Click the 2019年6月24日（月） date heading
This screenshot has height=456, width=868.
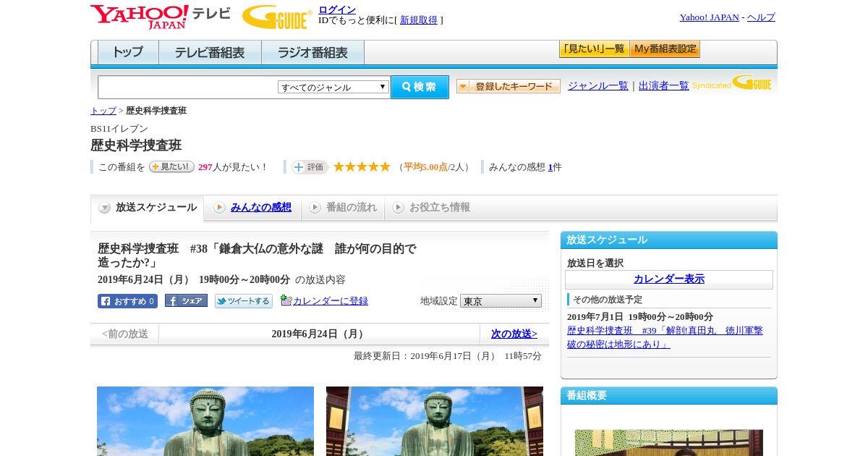pyautogui.click(x=319, y=334)
